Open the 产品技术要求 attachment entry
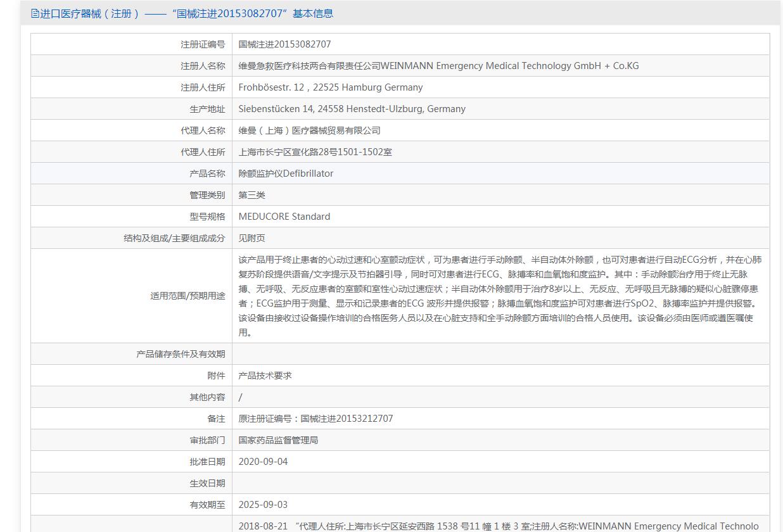 [265, 376]
